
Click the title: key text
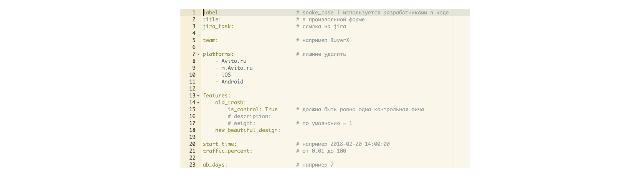coord(212,20)
